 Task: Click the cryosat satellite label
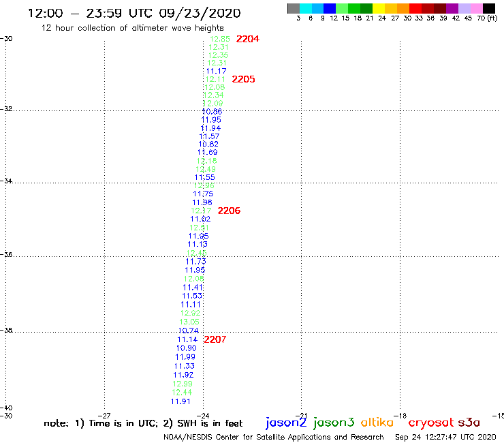[x=431, y=423]
